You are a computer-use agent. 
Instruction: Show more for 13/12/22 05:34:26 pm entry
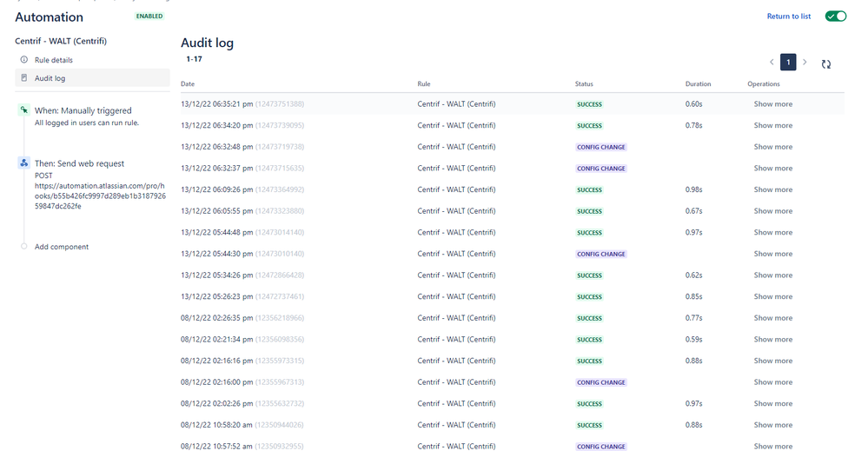click(x=772, y=275)
